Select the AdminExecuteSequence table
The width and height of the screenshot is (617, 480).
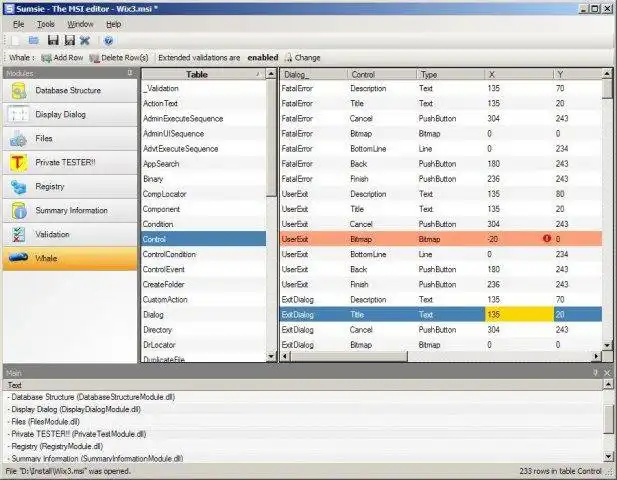click(203, 118)
